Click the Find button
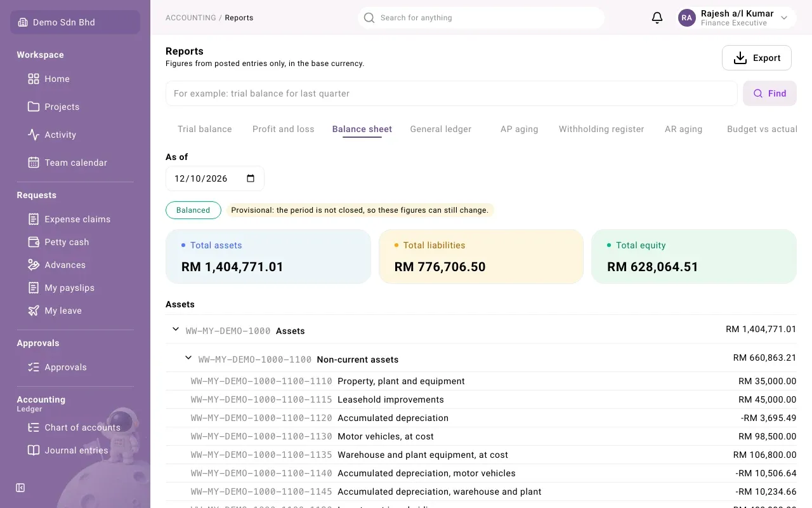The width and height of the screenshot is (812, 508). (x=769, y=93)
